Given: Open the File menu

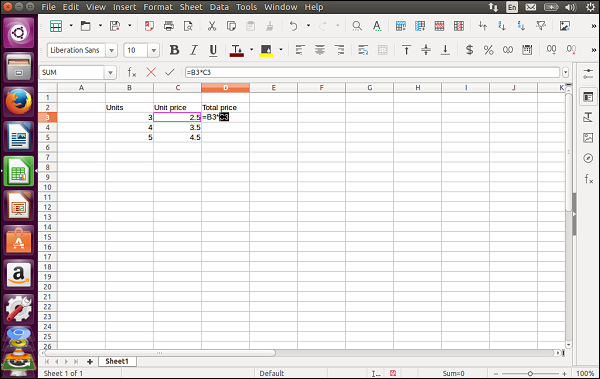Looking at the screenshot, I should coord(48,7).
